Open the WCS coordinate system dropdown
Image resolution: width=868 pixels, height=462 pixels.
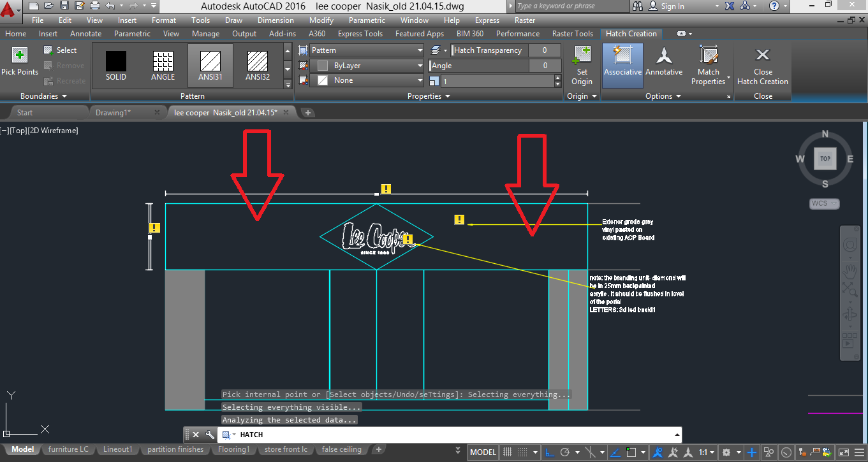pyautogui.click(x=825, y=204)
